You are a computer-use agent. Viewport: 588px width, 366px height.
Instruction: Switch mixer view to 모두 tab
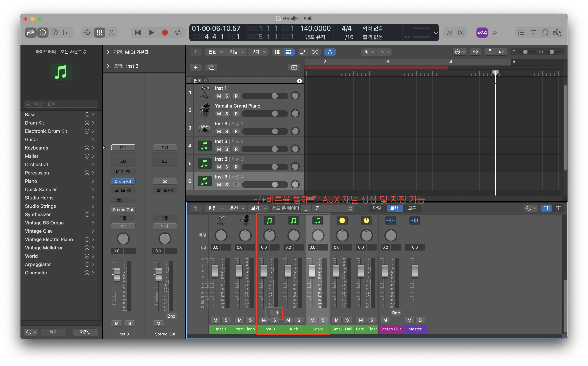click(412, 208)
